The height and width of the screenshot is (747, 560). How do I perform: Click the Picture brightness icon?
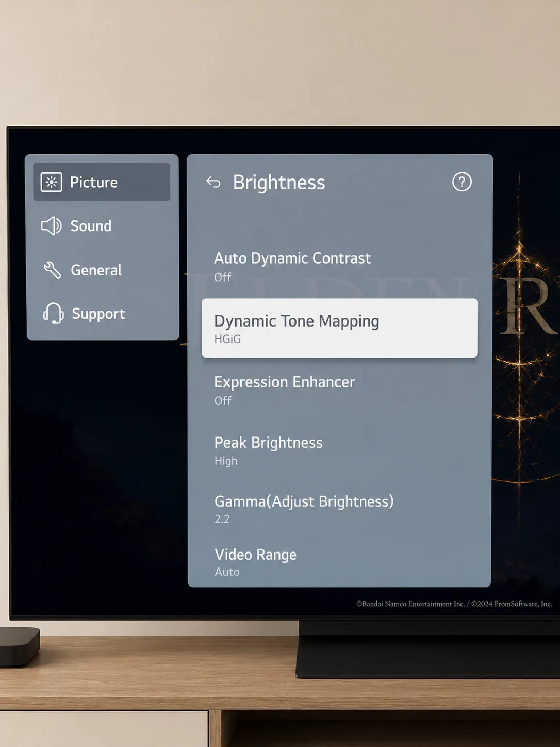(51, 182)
